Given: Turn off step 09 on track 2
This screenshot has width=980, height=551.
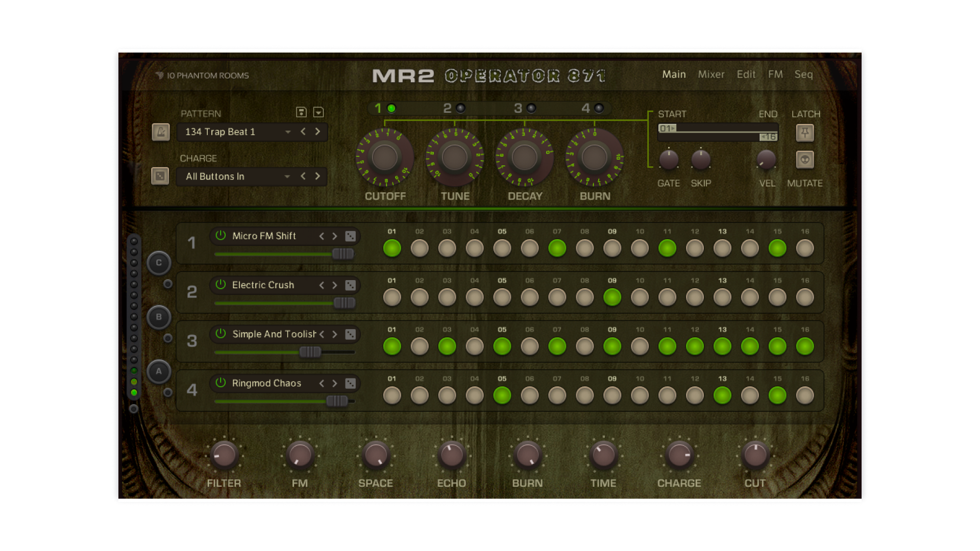Looking at the screenshot, I should tap(612, 297).
